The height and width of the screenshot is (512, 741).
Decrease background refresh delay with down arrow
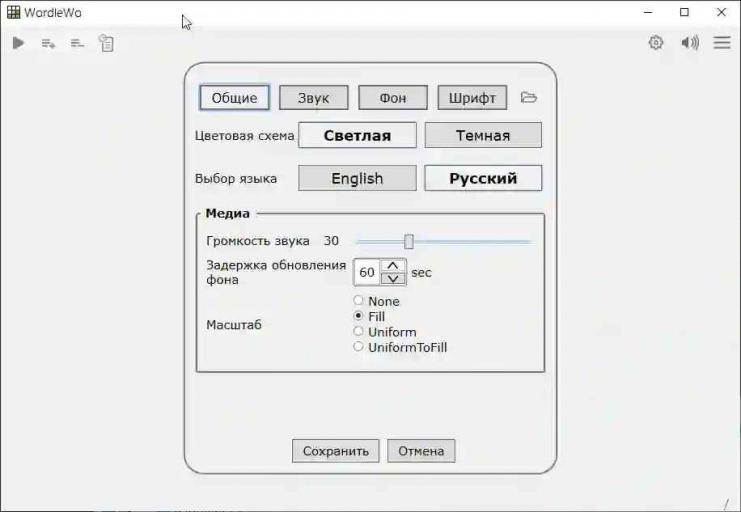[393, 278]
